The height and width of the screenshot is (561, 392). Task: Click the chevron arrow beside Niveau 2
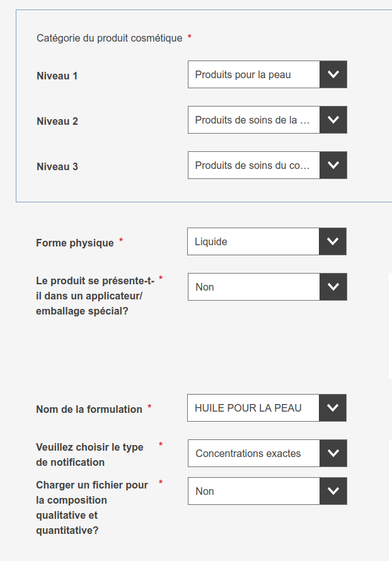click(x=333, y=120)
